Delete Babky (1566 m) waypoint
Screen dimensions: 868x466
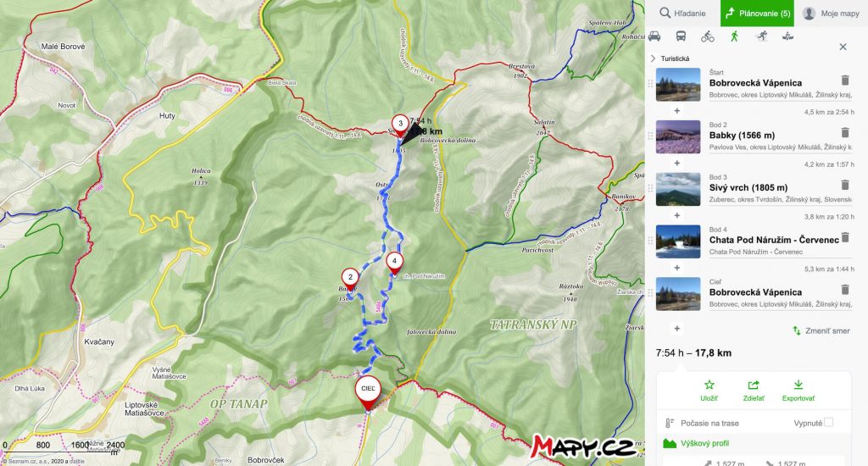(845, 133)
